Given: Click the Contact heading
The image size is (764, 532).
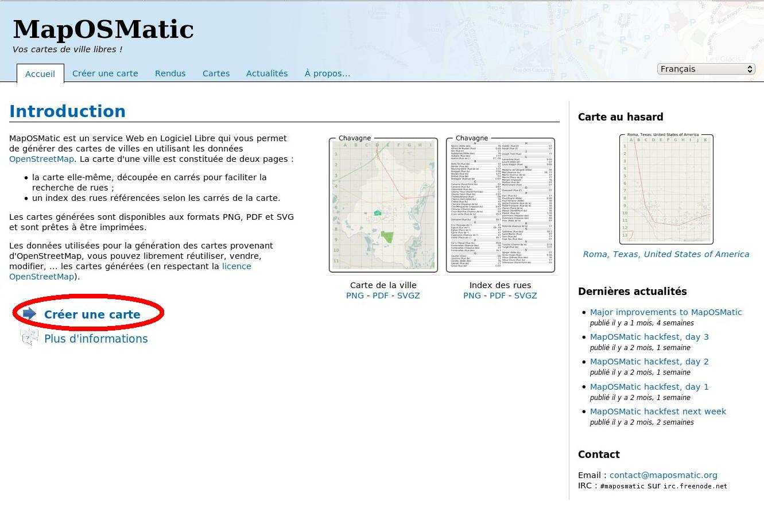Looking at the screenshot, I should tap(599, 455).
